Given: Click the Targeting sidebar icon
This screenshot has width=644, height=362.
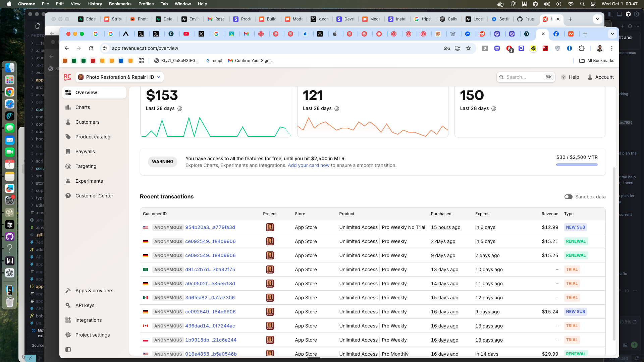Looking at the screenshot, I should (68, 166).
